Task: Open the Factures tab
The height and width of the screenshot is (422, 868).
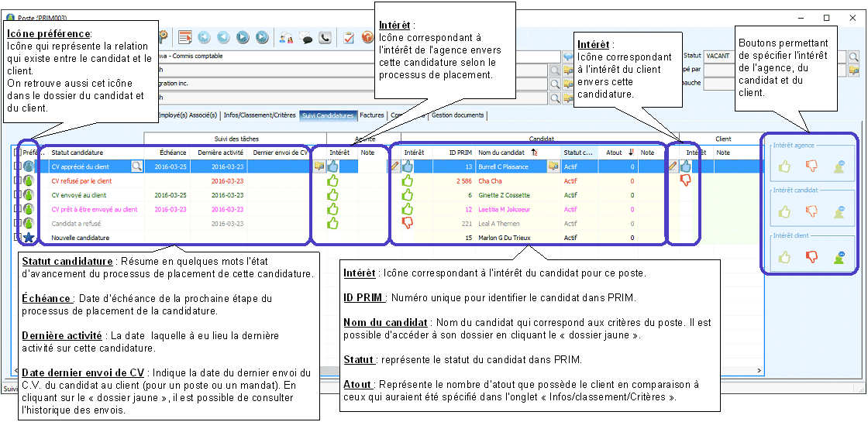Action: pyautogui.click(x=372, y=115)
